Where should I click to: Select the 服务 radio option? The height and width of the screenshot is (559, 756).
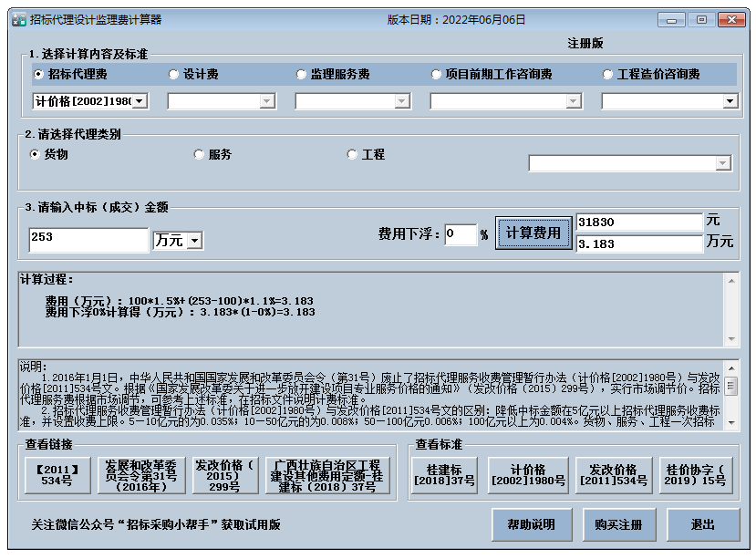coord(198,154)
